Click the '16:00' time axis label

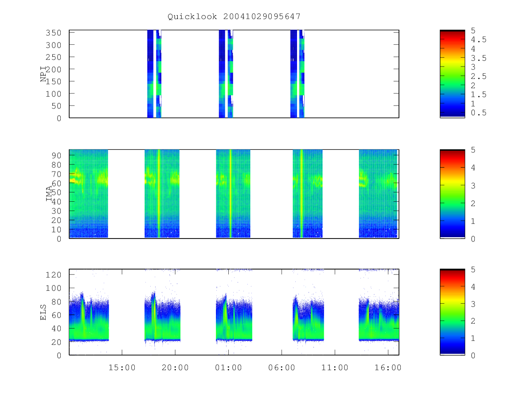388,368
